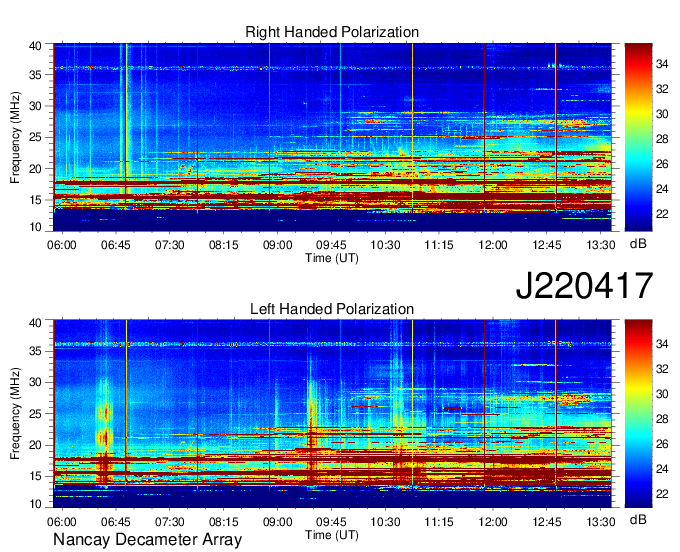Click the "06:45" tick on Left Handed time axis
This screenshot has width=680, height=552.
(x=116, y=522)
